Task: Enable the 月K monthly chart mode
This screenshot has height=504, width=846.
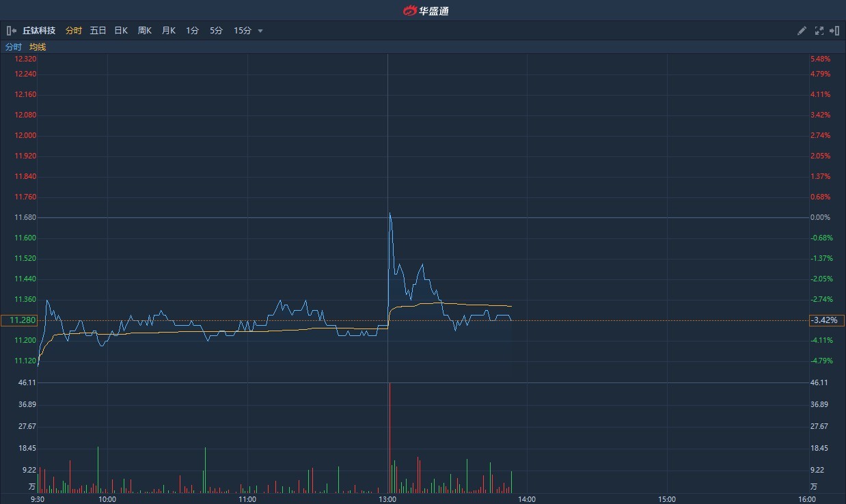Action: (168, 31)
